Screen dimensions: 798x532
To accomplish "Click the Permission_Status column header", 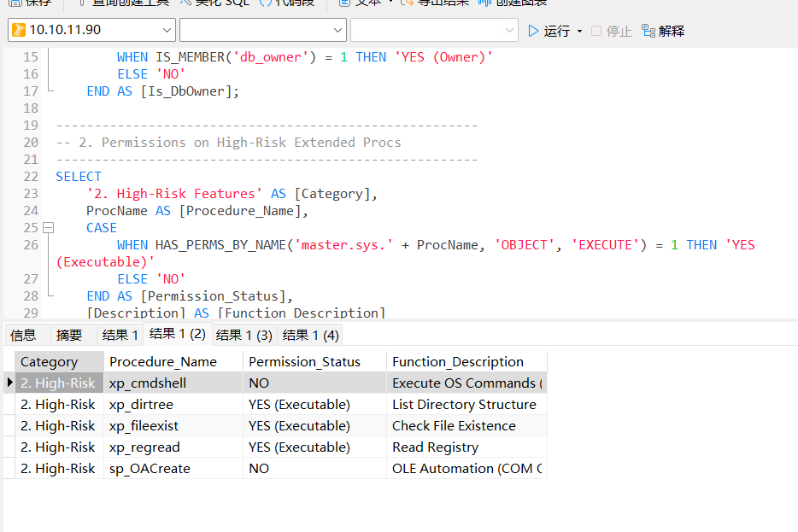I will tap(304, 361).
